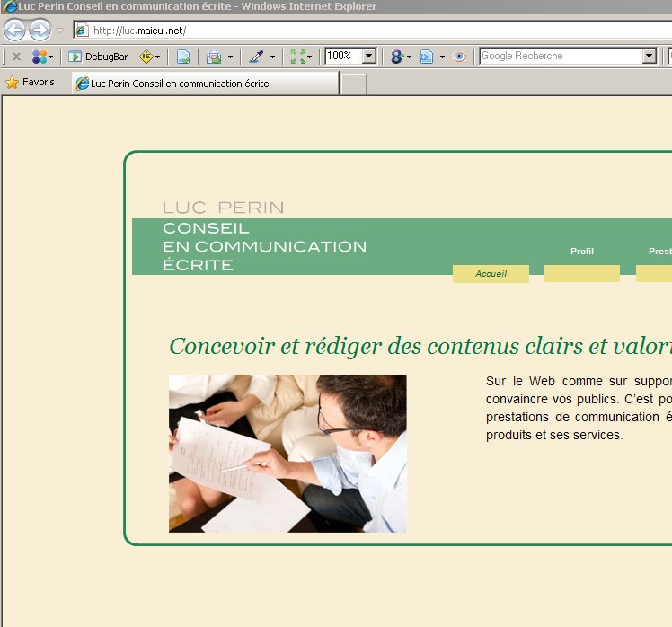Viewport: 672px width, 627px height.
Task: Open the colored balls DebugBar menu icon
Action: pos(40,57)
